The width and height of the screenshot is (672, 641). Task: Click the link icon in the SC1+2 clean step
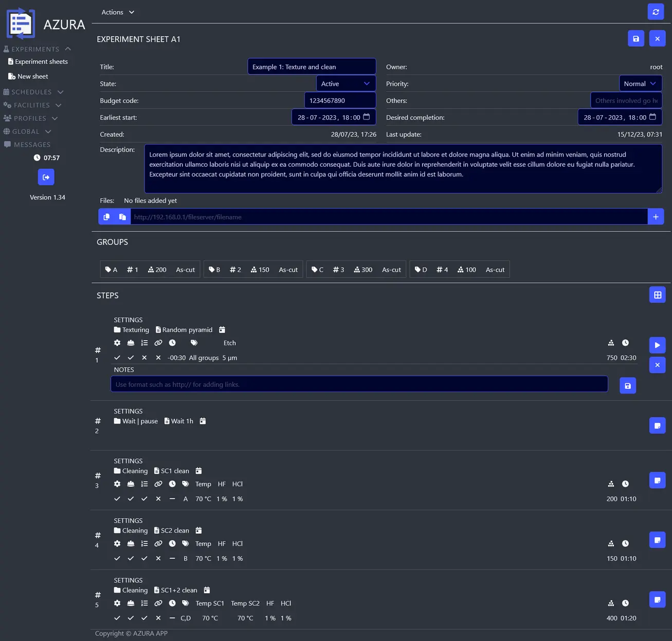click(x=158, y=603)
